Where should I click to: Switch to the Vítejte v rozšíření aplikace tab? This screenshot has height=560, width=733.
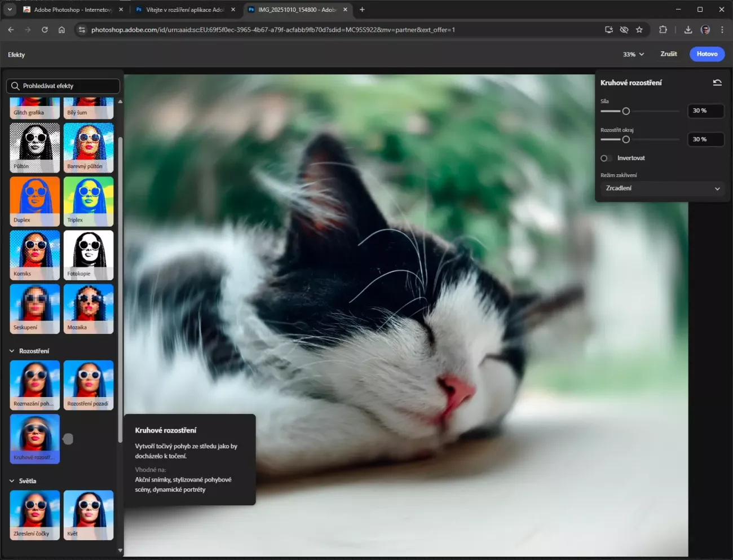184,10
